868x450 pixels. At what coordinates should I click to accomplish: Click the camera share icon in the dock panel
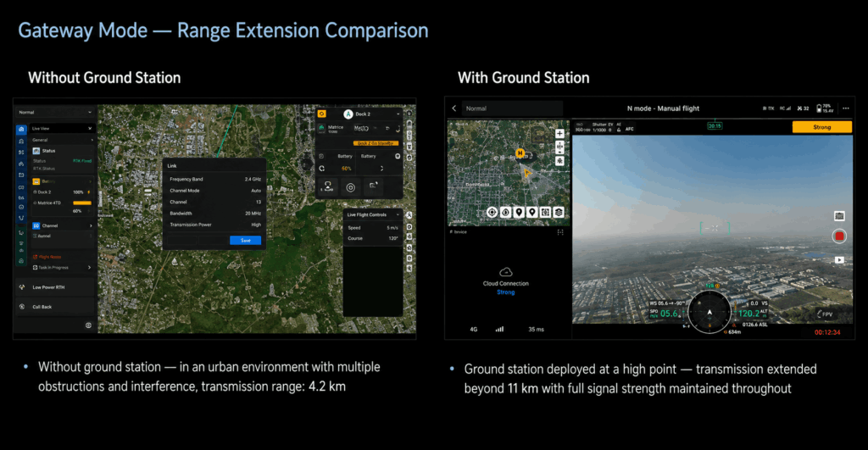[x=373, y=186]
